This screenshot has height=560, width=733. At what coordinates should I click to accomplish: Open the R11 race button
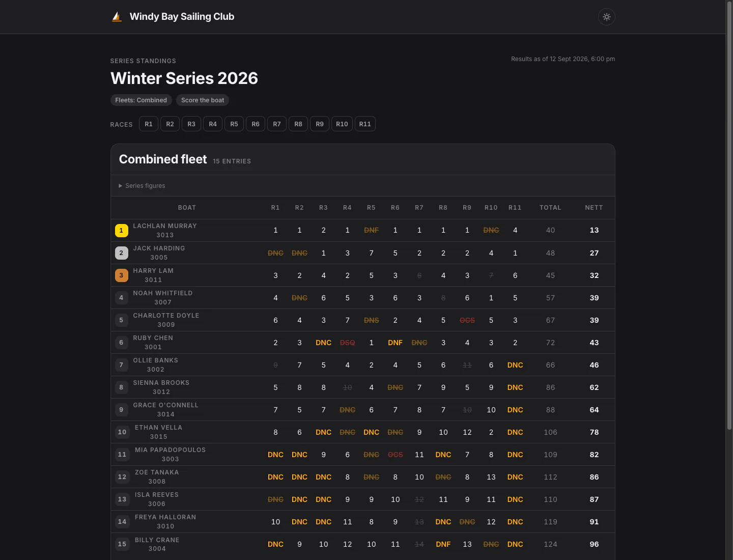[365, 124]
